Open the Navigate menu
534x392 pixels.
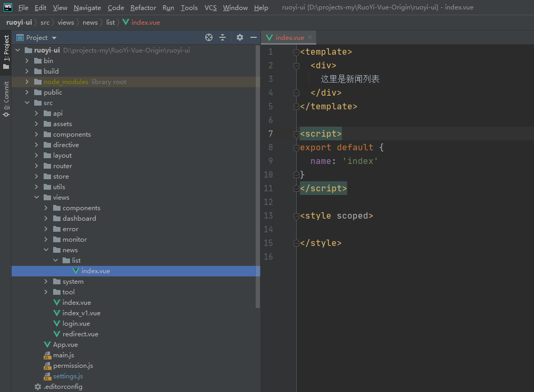pos(87,7)
